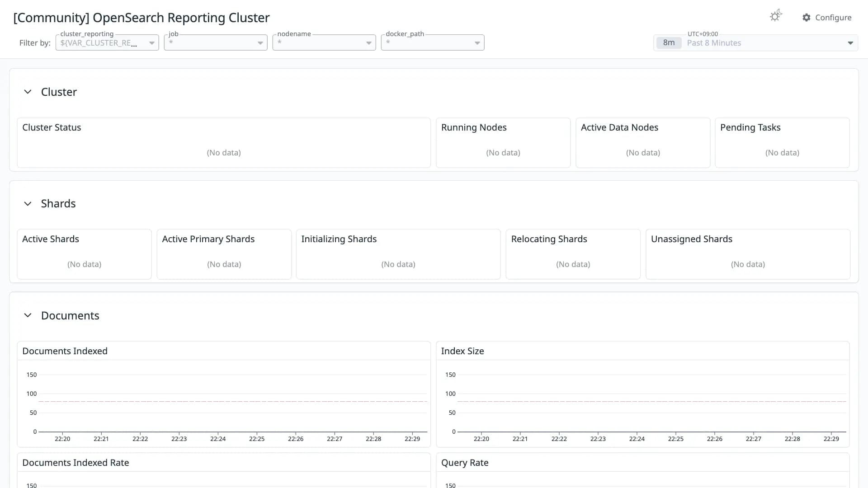Screen dimensions: 868x488
Task: Click the Initializing Shards panel title
Action: (x=339, y=239)
